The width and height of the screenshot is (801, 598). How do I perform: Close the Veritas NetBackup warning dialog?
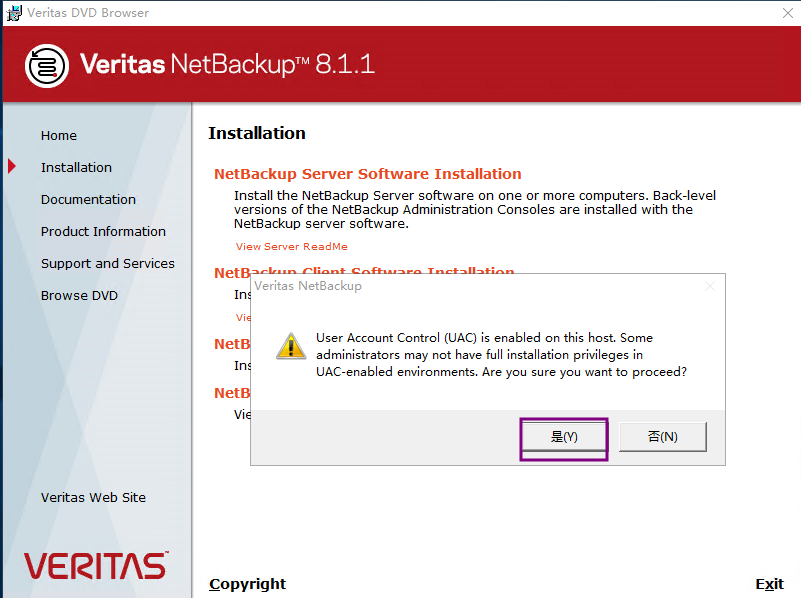pos(710,286)
